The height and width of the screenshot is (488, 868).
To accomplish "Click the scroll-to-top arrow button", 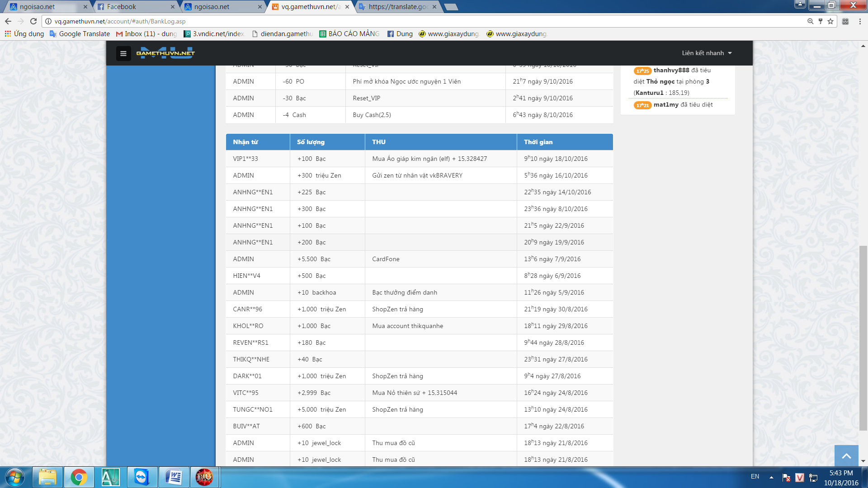I will [846, 456].
